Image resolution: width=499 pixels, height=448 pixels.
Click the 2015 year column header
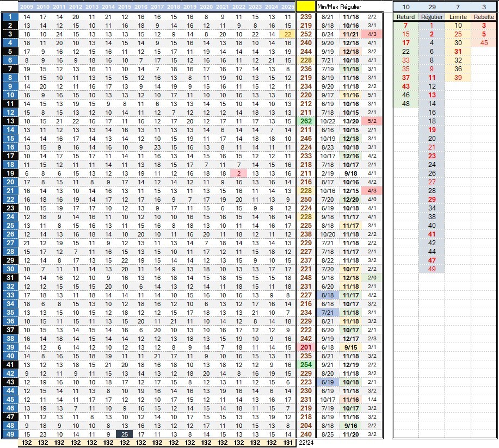[124, 7]
